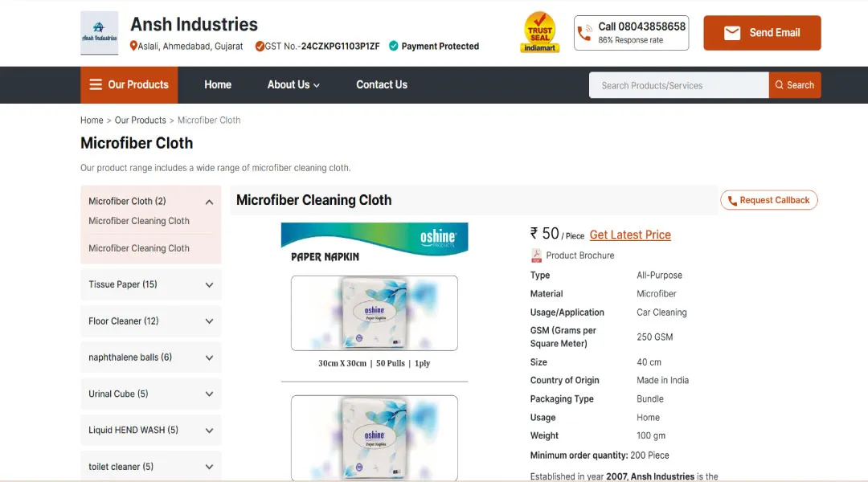The height and width of the screenshot is (482, 868).
Task: Focus the Search Products/Services field
Action: [678, 84]
